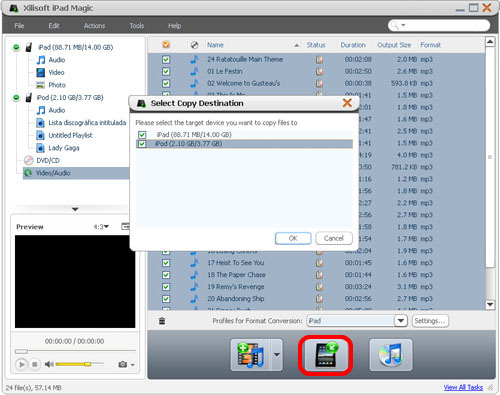Screen dimensions: 500x395
Task: Click Cancel in the dialog
Action: 334,238
